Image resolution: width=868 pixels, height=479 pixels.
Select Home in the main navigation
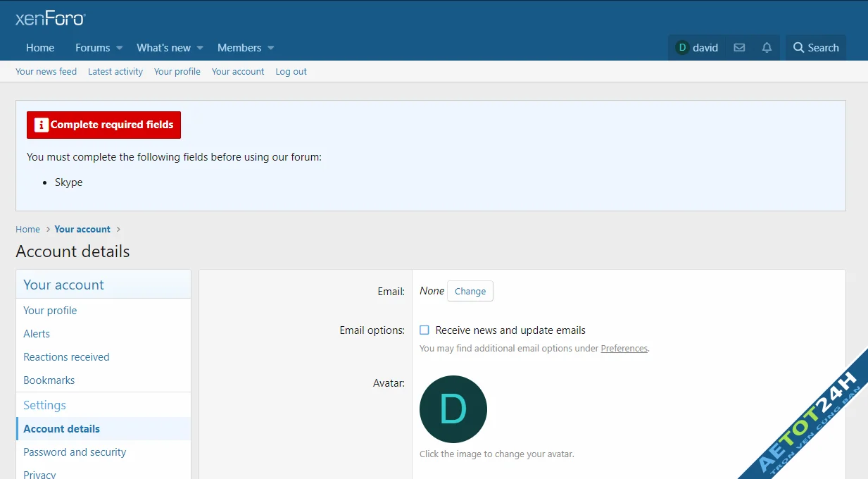pyautogui.click(x=39, y=47)
